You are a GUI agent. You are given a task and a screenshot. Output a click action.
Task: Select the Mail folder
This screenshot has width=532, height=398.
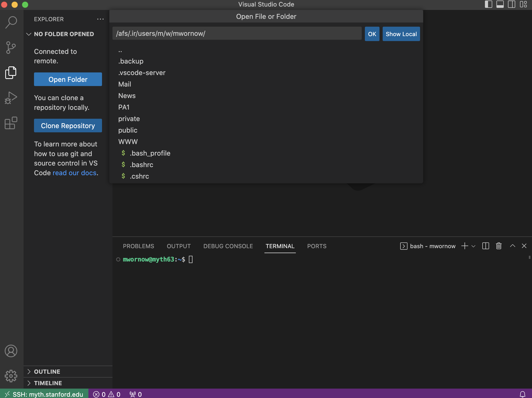tap(266, 84)
